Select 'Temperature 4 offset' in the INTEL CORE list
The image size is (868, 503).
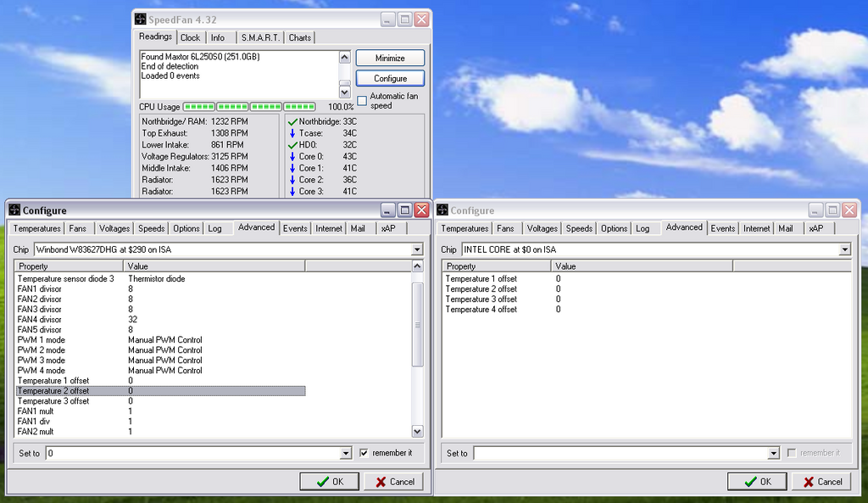(x=588, y=310)
